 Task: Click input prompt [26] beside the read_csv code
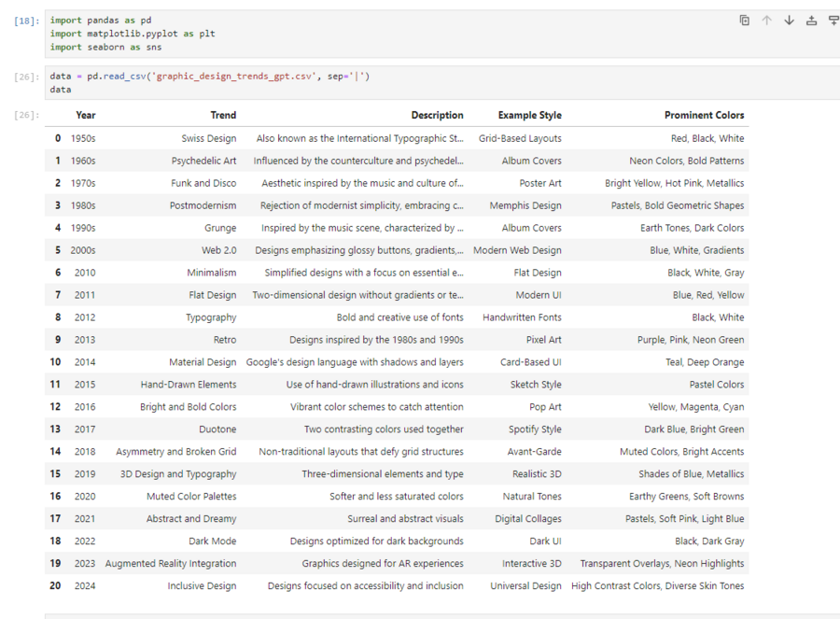27,77
